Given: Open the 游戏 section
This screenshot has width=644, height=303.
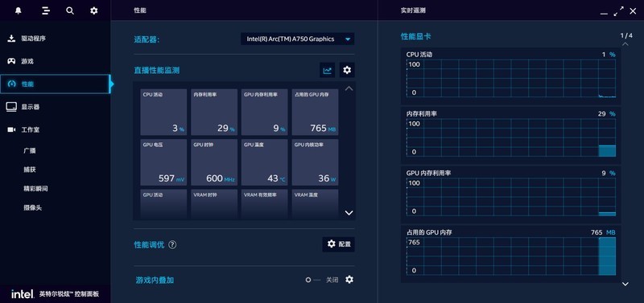Looking at the screenshot, I should tap(55, 61).
